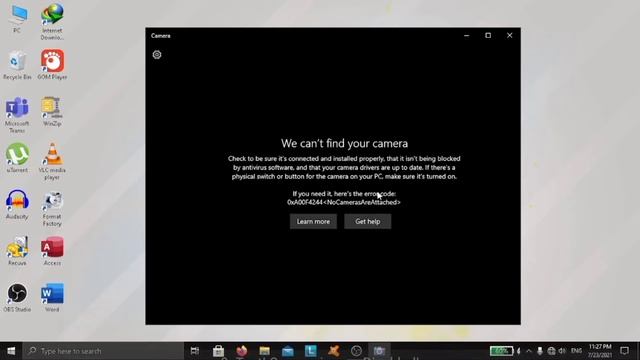
Task: Click the Get help button
Action: (x=367, y=222)
